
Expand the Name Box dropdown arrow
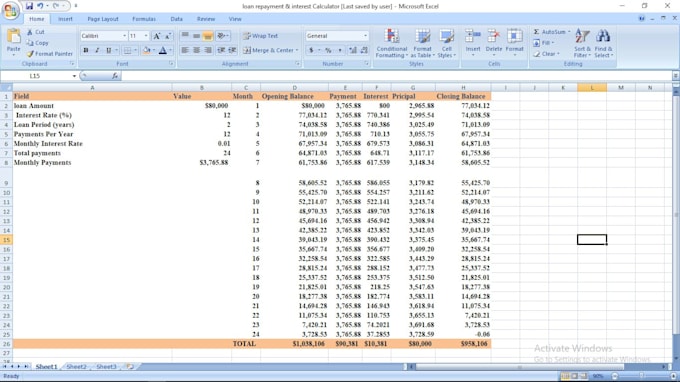tap(74, 76)
